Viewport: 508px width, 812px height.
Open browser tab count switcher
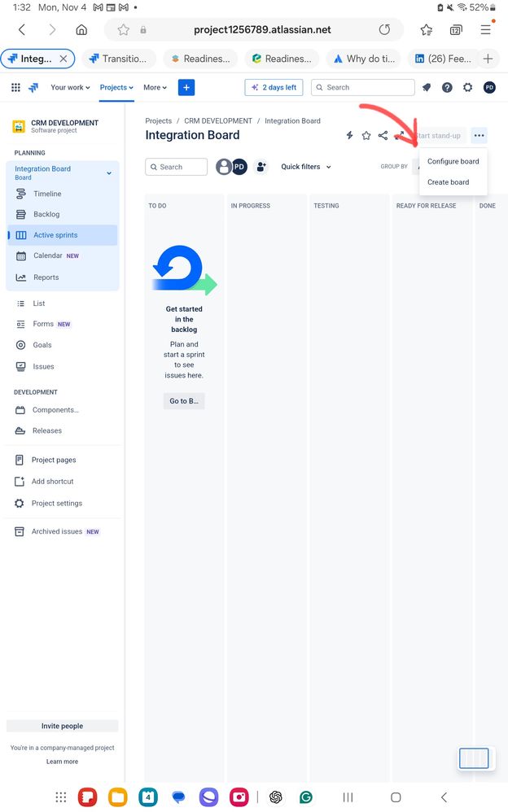pyautogui.click(x=456, y=30)
